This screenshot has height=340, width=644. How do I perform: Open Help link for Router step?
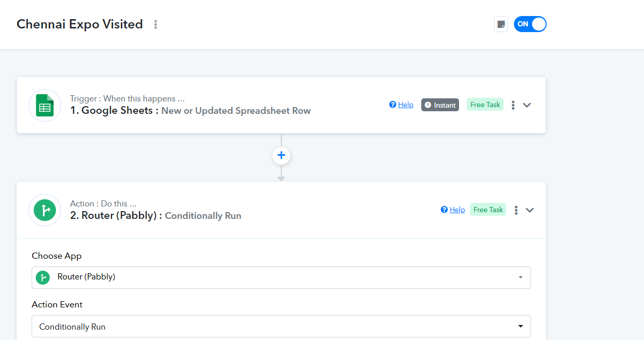click(457, 210)
